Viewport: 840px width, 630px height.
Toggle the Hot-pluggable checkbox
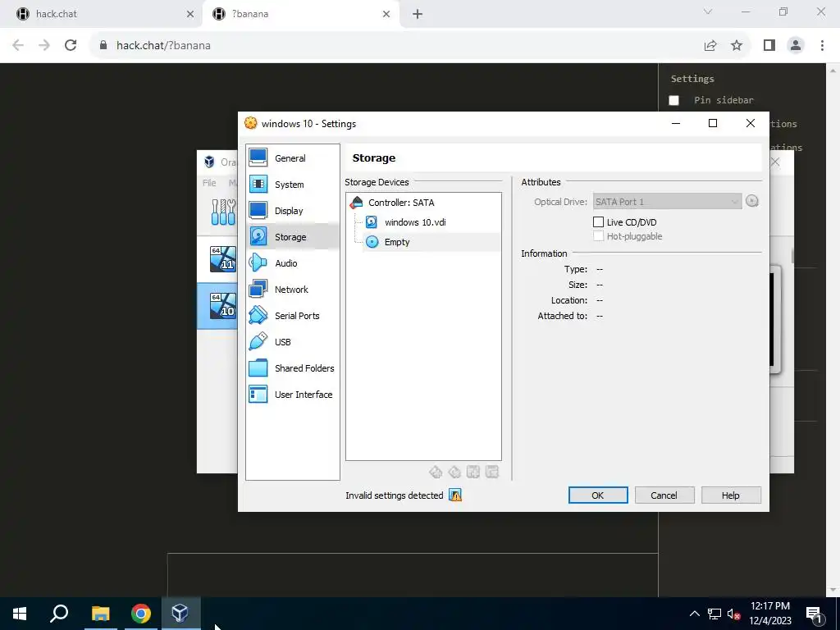(x=598, y=236)
